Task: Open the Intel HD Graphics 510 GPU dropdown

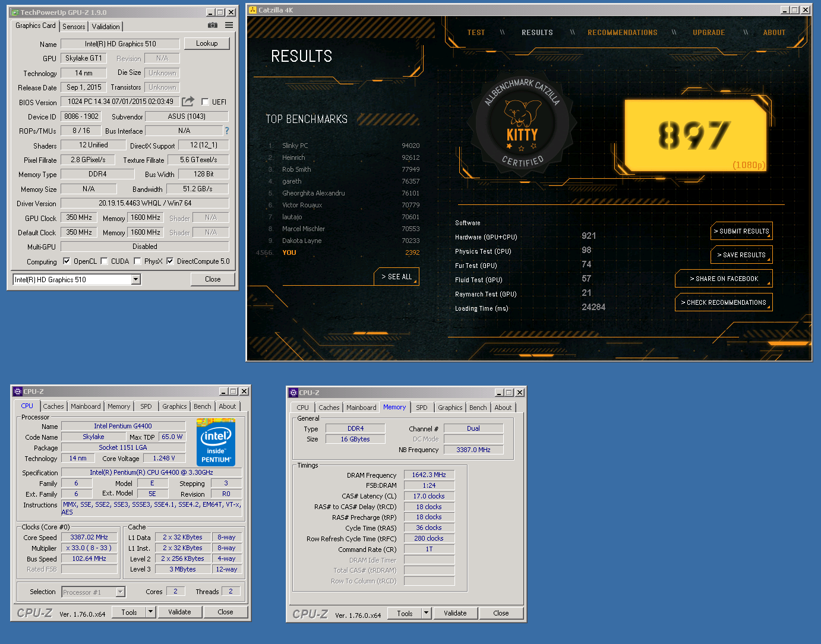Action: click(x=136, y=279)
